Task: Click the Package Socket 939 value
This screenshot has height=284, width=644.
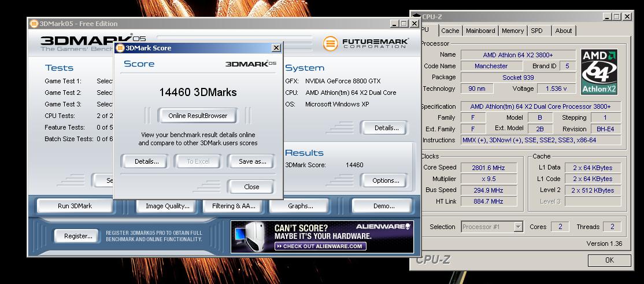Action: [518, 78]
